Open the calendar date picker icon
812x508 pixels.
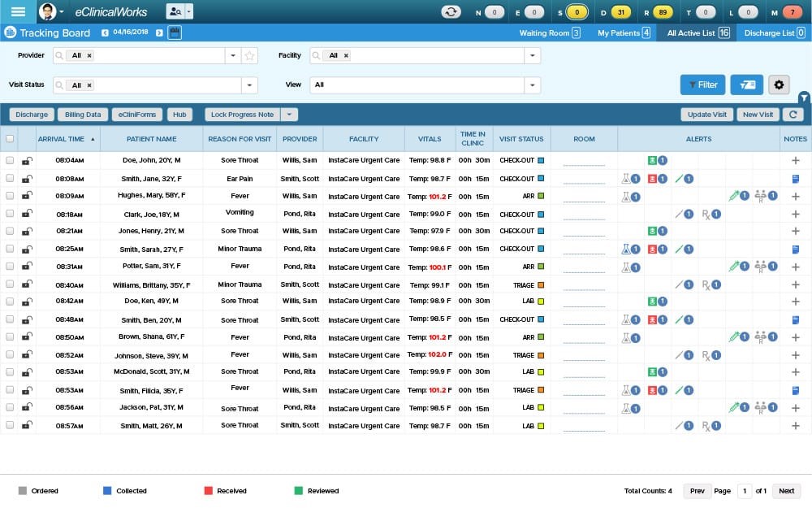175,33
